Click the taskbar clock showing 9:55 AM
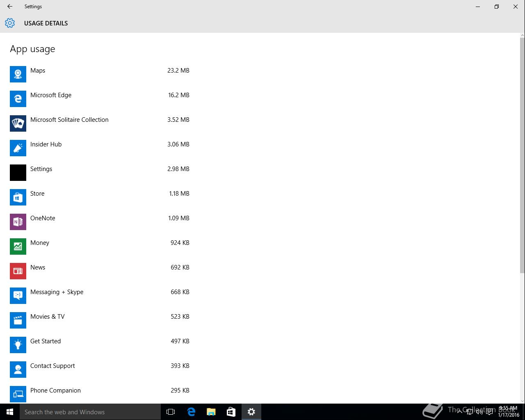Viewport: 525px width, 420px height. 509,412
